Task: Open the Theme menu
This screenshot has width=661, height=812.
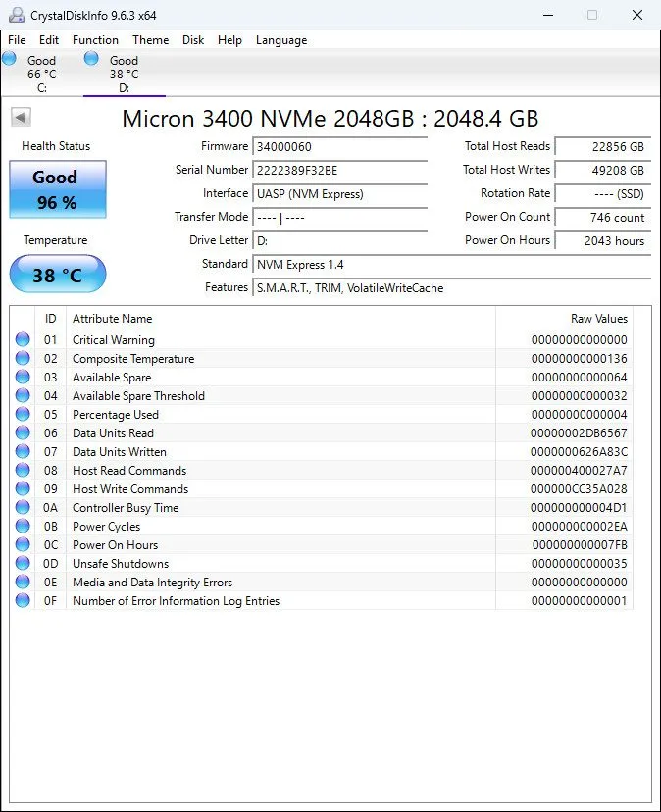Action: click(151, 40)
